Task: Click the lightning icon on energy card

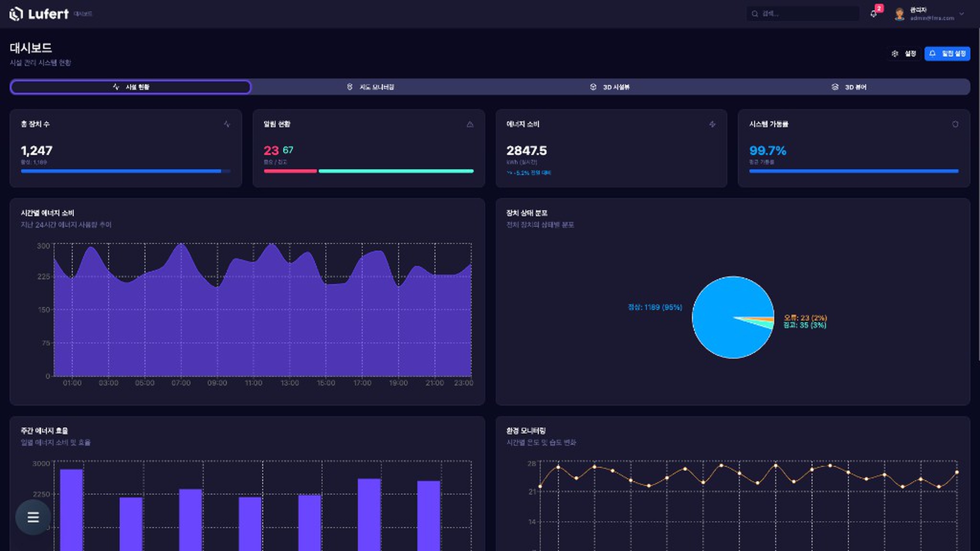Action: [x=713, y=124]
